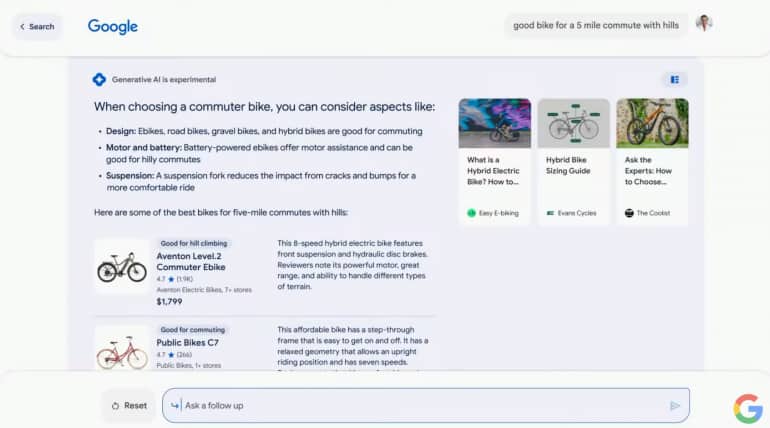Click The Coolist source icon
Viewport: 770px width, 428px height.
click(x=629, y=213)
